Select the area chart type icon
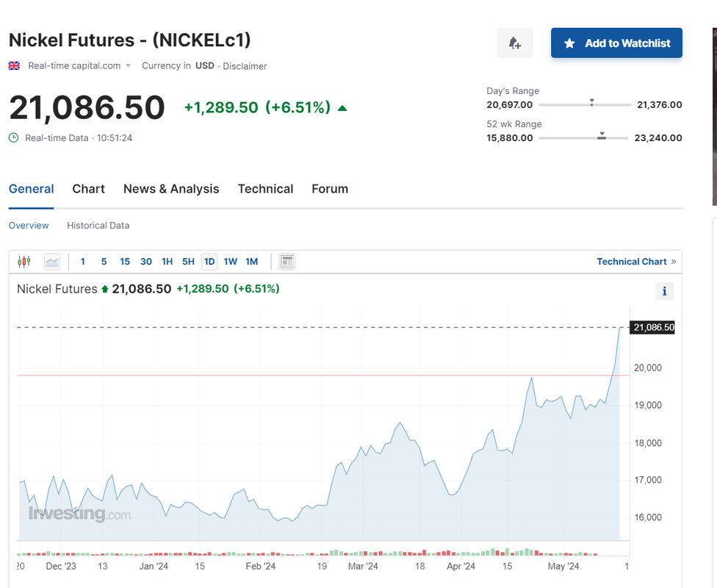Screen dimensions: 717x588 52,262
